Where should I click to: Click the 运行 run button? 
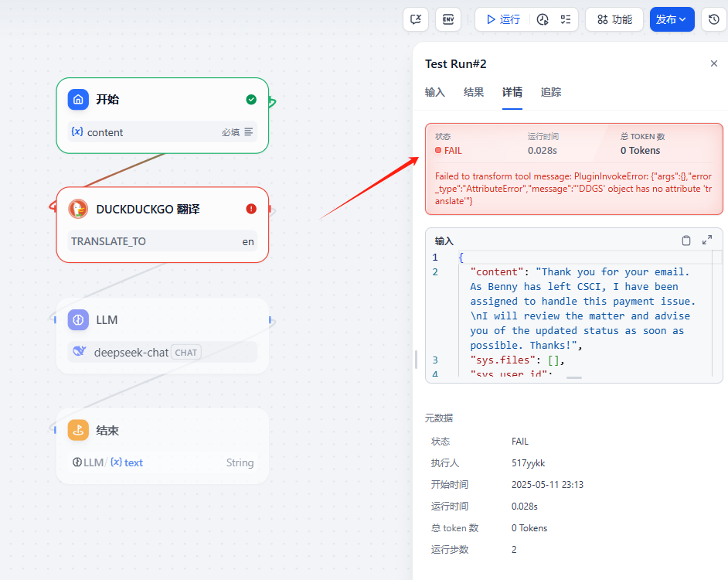tap(502, 19)
